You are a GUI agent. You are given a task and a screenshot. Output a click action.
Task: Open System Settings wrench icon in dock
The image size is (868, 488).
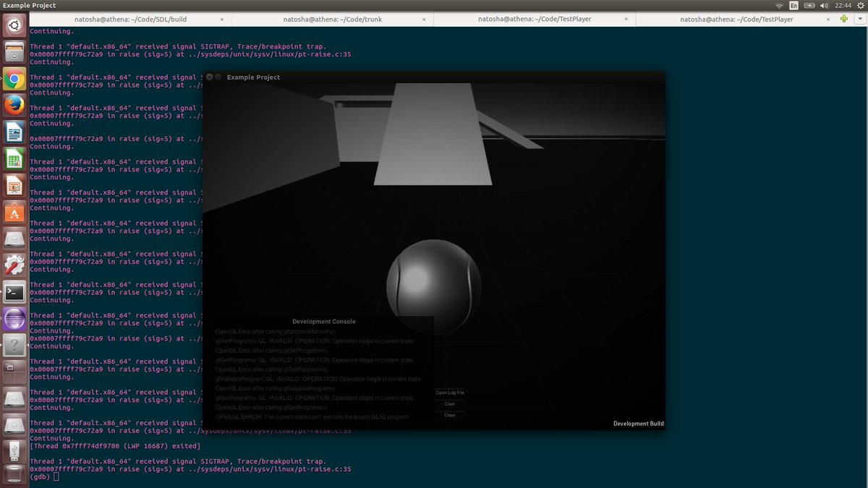tap(14, 265)
